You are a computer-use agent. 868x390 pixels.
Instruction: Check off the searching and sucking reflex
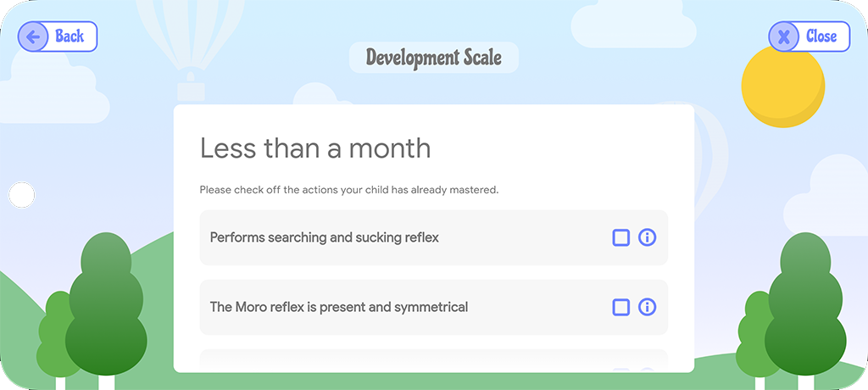pos(621,237)
